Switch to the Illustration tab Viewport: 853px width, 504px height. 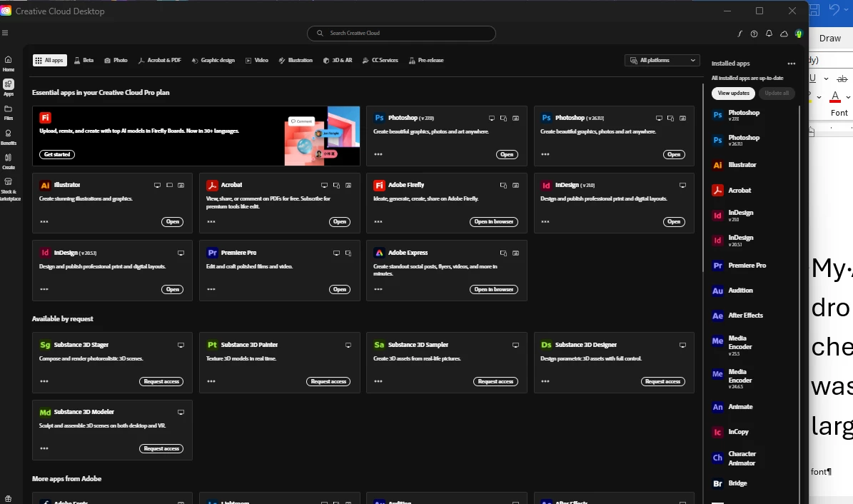pos(296,61)
